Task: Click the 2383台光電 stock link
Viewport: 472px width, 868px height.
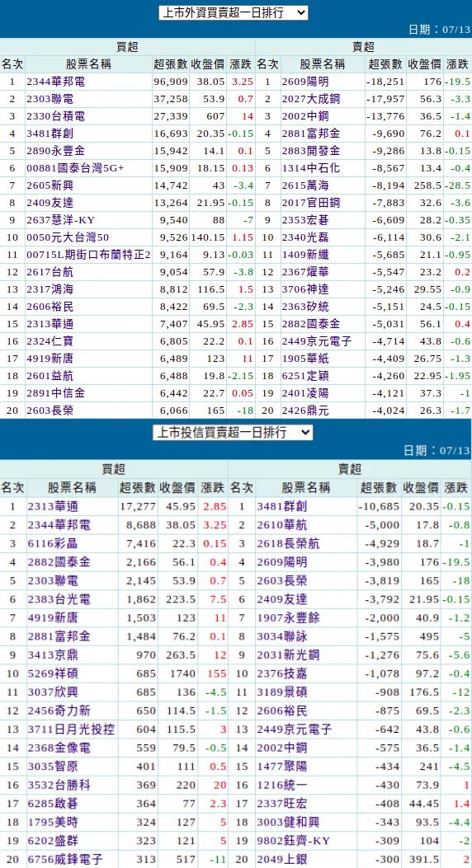Action: [59, 599]
